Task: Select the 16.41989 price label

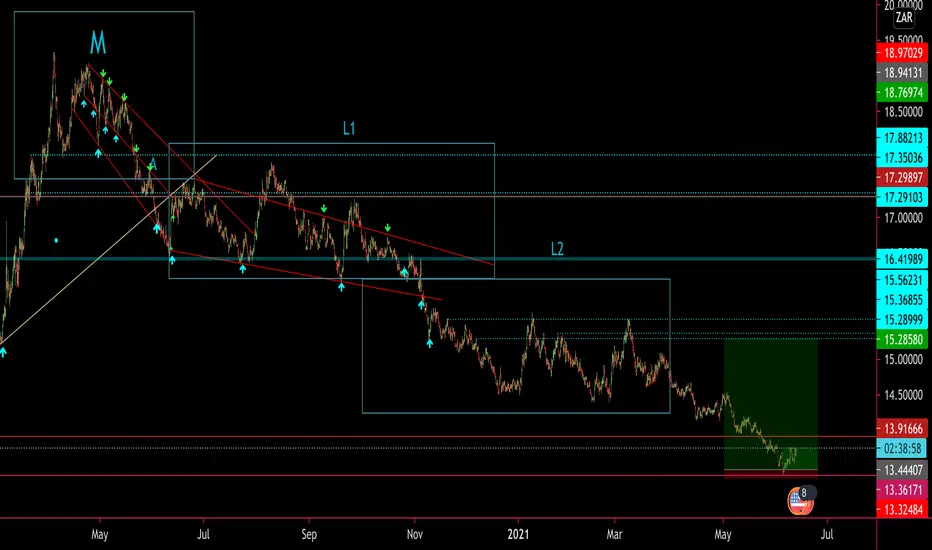Action: 902,259
